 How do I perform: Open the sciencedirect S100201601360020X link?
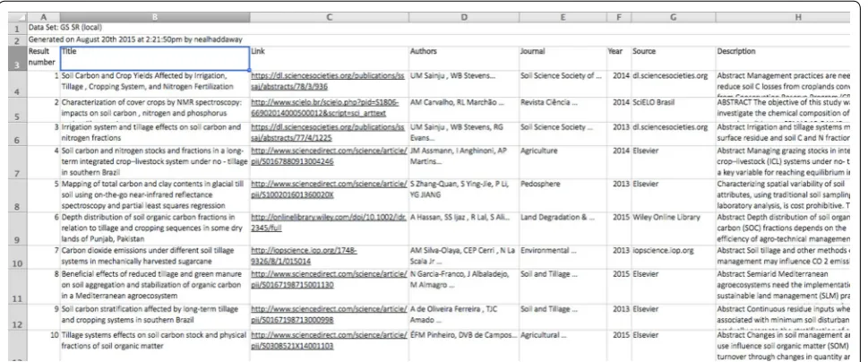click(x=329, y=190)
